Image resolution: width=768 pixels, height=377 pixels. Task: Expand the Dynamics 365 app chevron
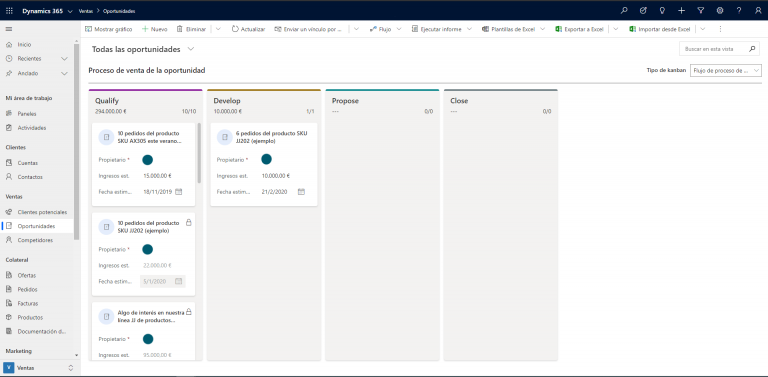[x=70, y=11]
